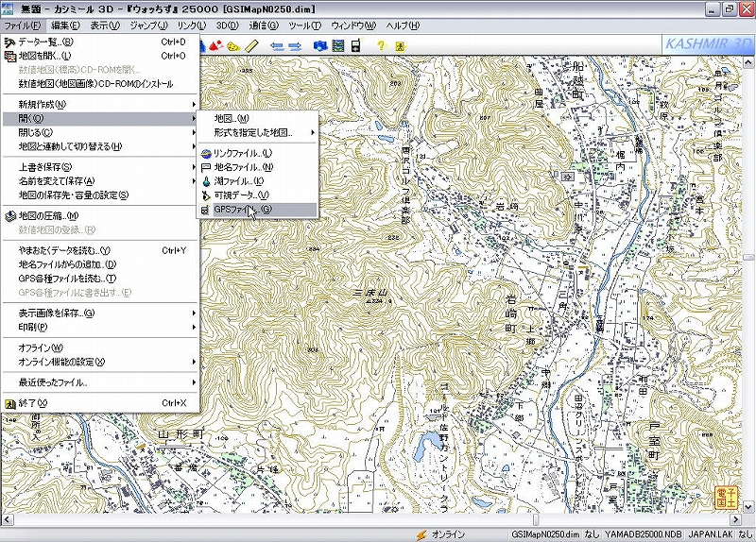Image resolution: width=756 pixels, height=542 pixels.
Task: Expand the 閉じる(C) submenu
Action: point(100,132)
